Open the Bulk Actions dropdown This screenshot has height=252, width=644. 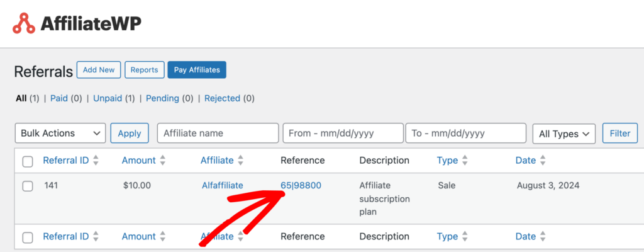(60, 134)
